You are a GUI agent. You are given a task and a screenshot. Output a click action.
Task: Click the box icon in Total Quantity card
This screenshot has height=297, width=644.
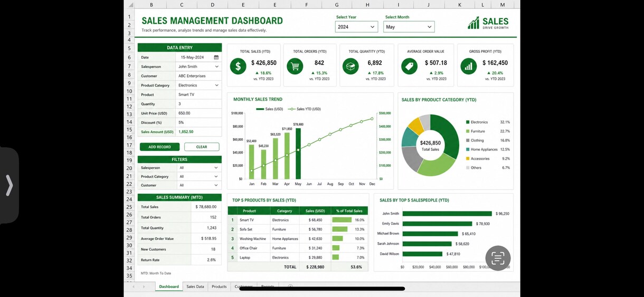click(x=351, y=66)
